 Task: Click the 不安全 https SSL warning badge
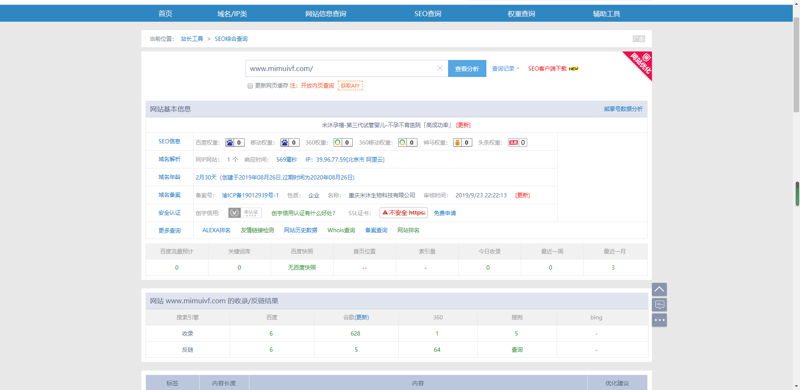(404, 213)
